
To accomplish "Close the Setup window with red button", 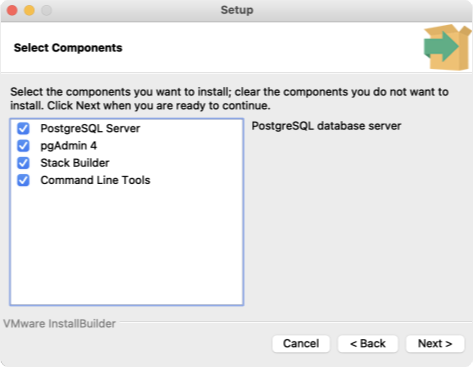I will pyautogui.click(x=12, y=10).
